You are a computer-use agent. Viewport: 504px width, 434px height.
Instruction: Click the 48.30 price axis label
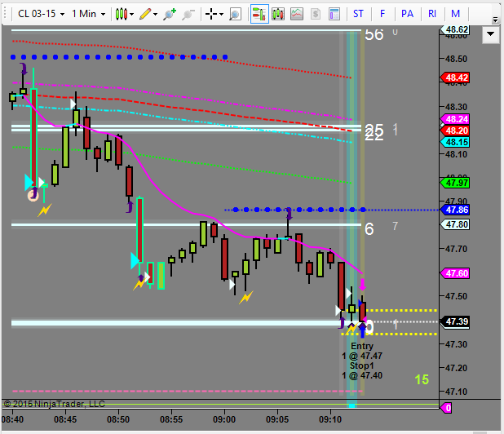456,107
